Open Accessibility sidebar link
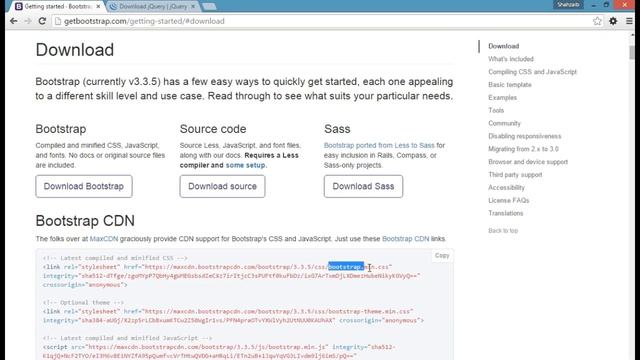640x360 pixels. (x=506, y=188)
